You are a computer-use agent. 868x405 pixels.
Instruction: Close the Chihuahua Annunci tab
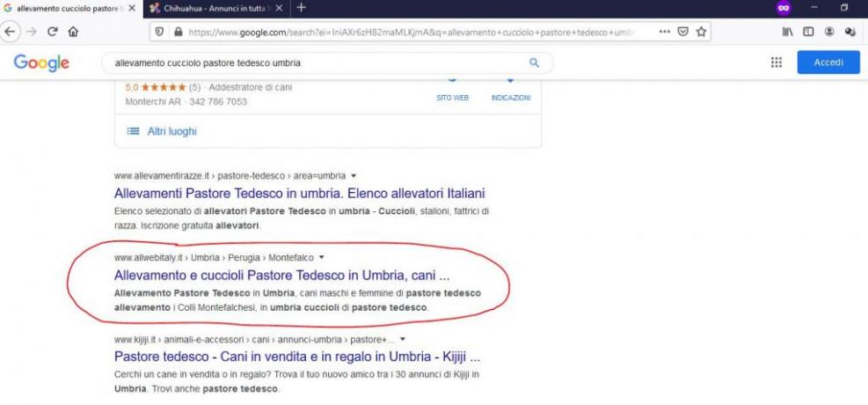click(279, 8)
